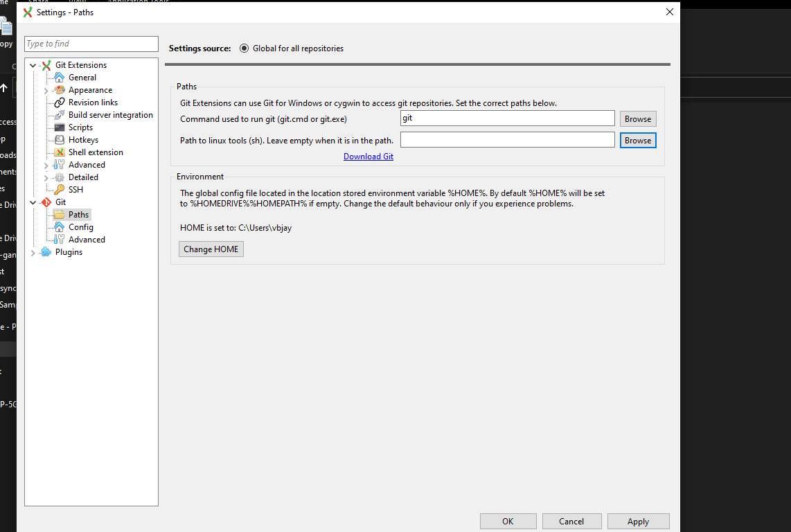Click the Scripts terminal icon
Viewport: 791px width, 532px height.
60,127
